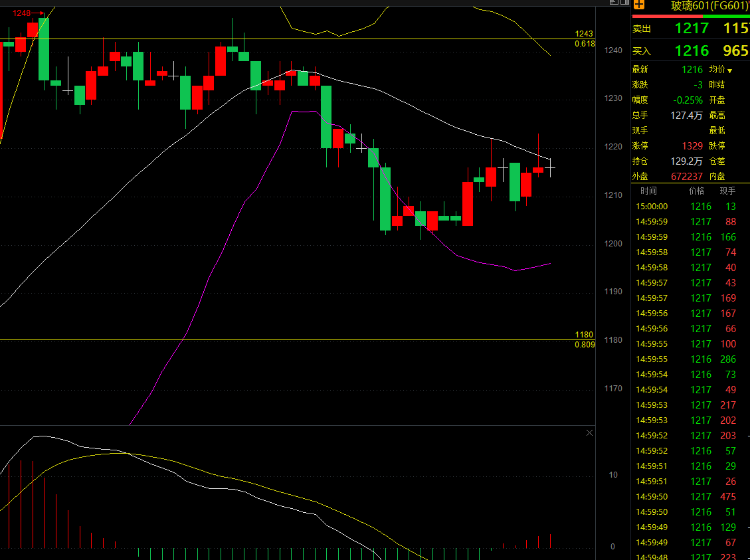Click the 价格 column header

pos(696,191)
